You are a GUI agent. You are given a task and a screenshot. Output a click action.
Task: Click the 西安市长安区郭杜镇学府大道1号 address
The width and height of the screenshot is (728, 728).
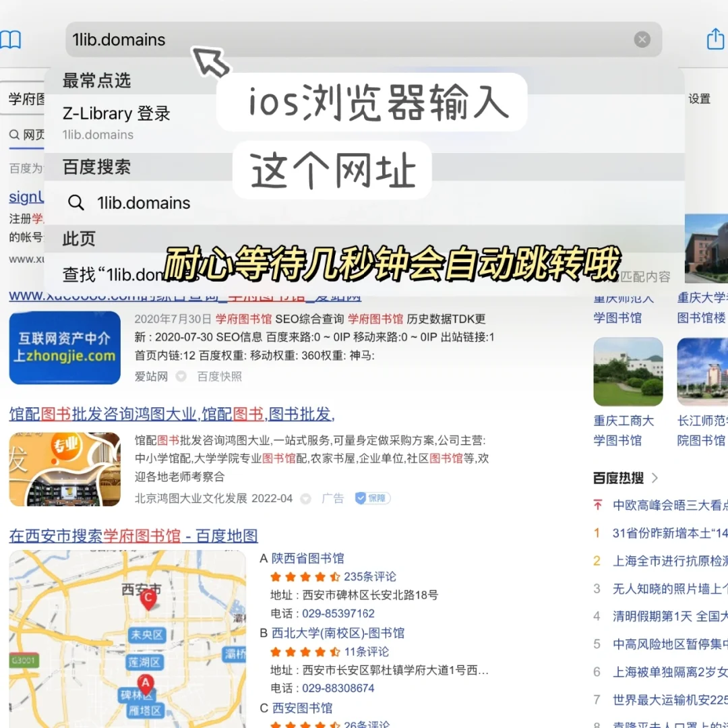coord(395,670)
